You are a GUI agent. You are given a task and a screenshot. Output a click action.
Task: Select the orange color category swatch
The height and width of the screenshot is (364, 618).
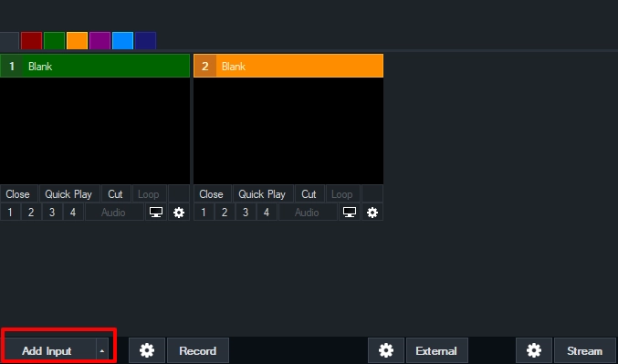coord(78,41)
